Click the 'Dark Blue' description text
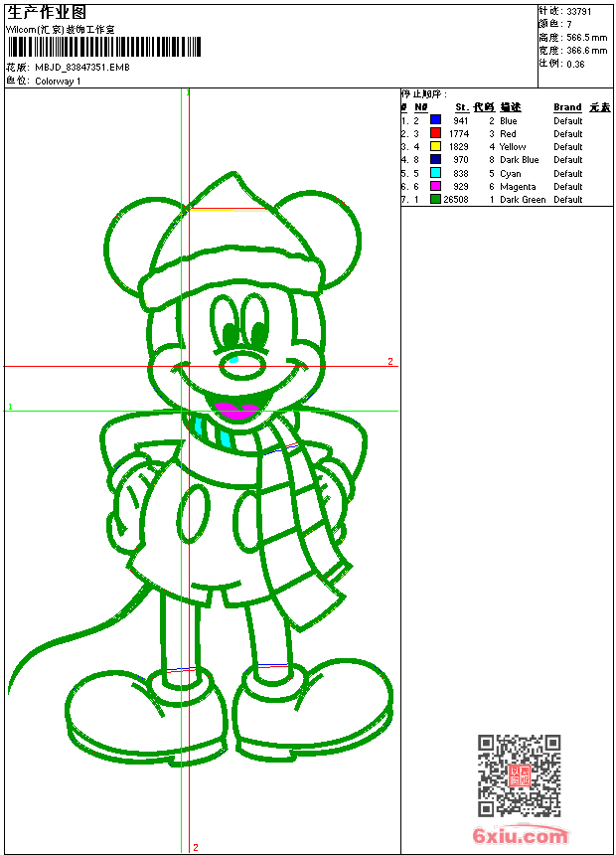Screen dimensions: 616x855 pyautogui.click(x=519, y=160)
